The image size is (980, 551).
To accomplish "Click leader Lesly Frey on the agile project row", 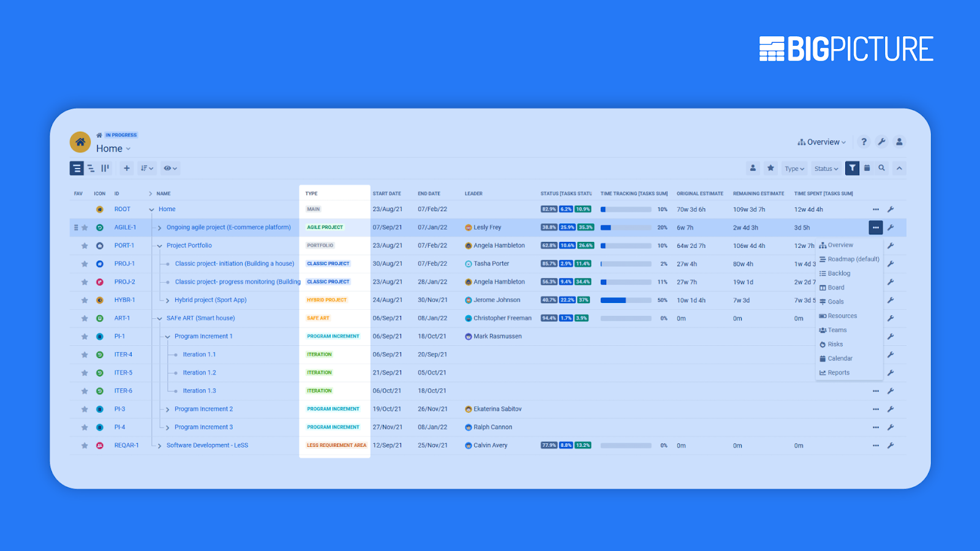I will [x=489, y=227].
